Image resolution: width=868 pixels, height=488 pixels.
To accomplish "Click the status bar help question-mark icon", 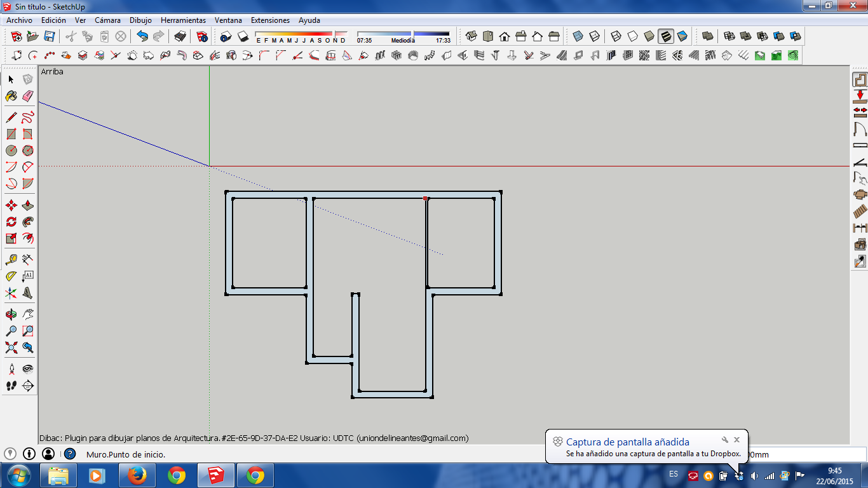I will tap(70, 454).
